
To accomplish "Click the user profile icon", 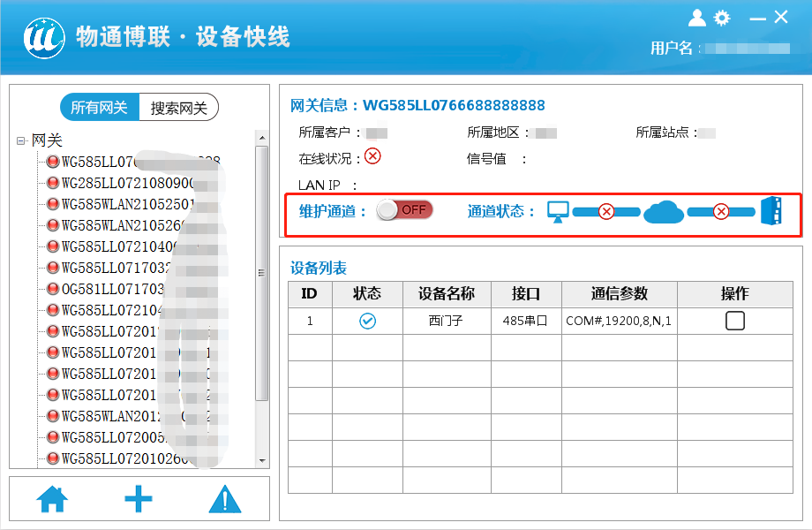I will (x=697, y=18).
